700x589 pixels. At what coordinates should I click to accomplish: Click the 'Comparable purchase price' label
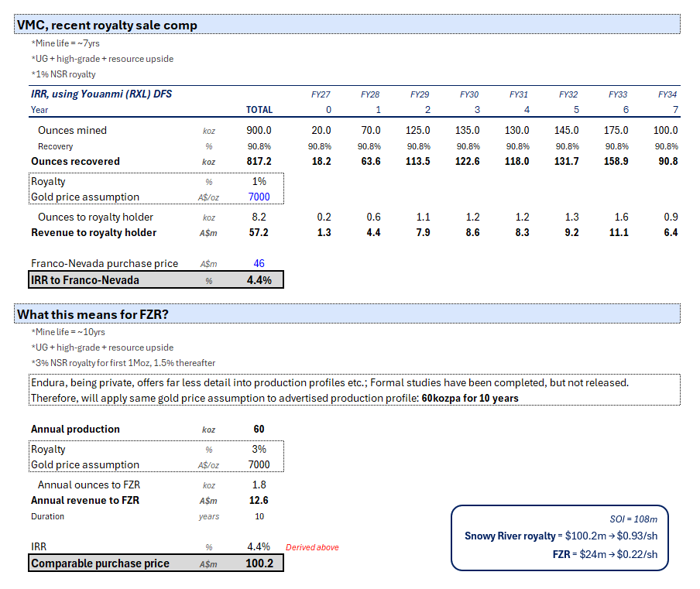[x=100, y=563]
